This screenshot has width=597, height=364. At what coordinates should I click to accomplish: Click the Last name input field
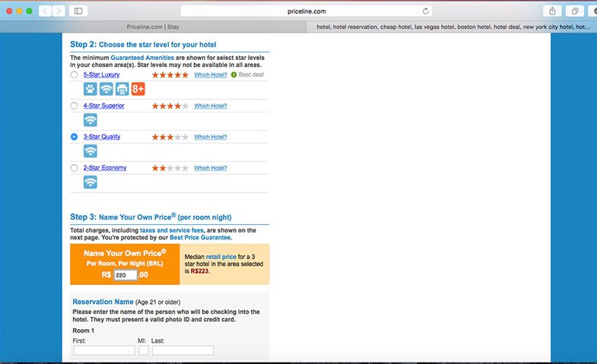click(x=183, y=350)
